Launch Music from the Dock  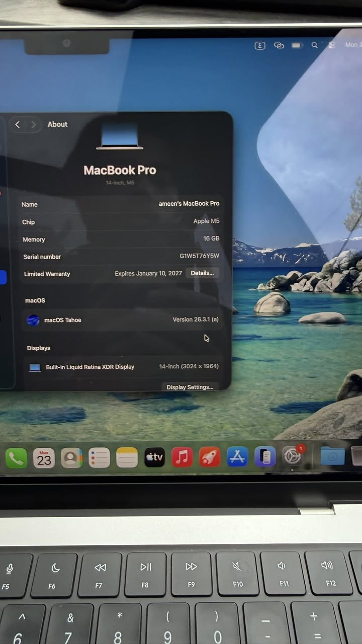point(182,457)
